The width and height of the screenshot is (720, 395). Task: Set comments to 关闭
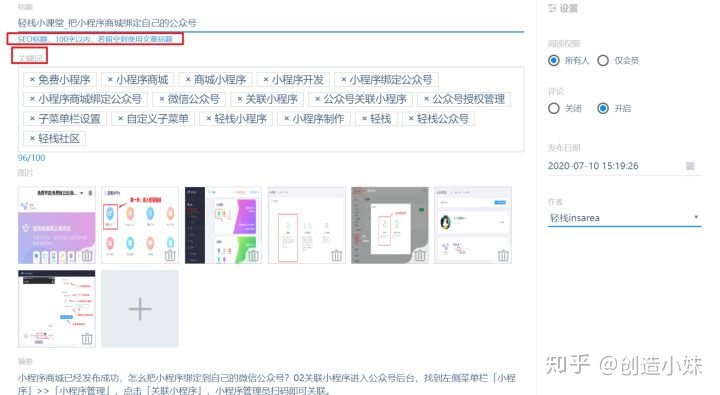click(554, 108)
